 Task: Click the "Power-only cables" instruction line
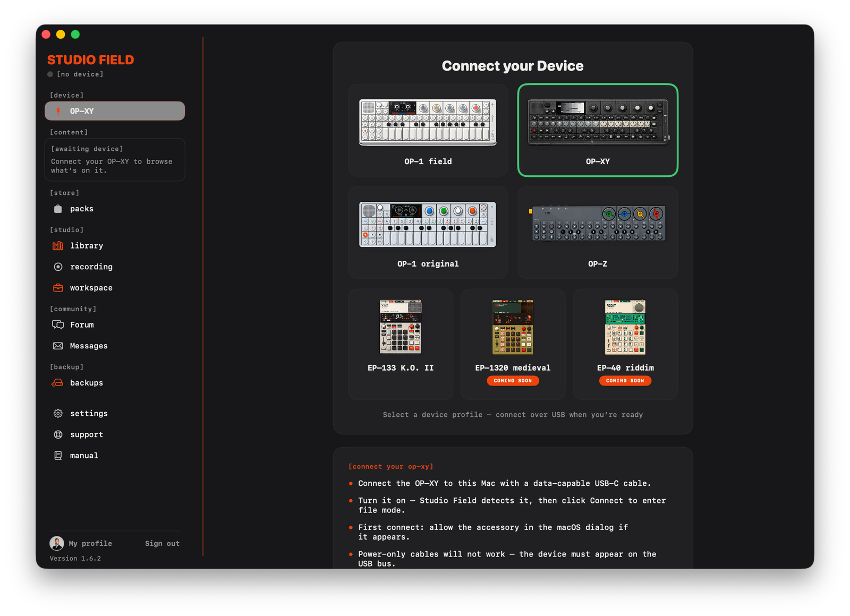507,559
